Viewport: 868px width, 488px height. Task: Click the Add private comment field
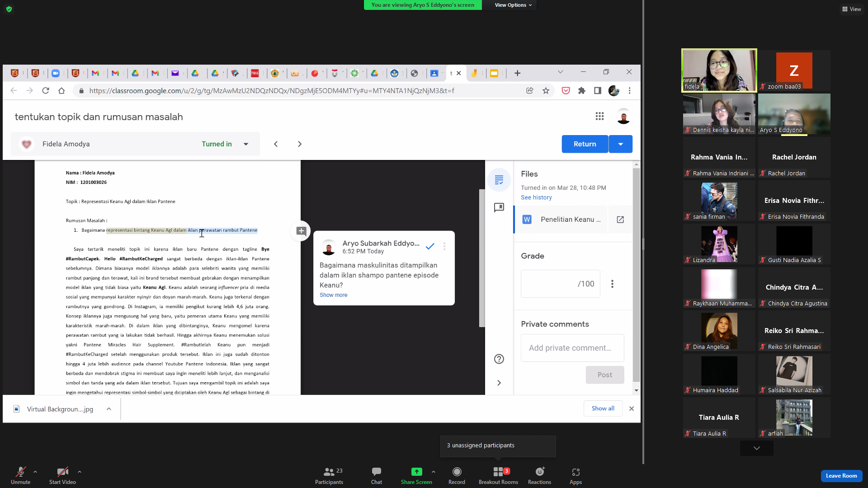[572, 348]
